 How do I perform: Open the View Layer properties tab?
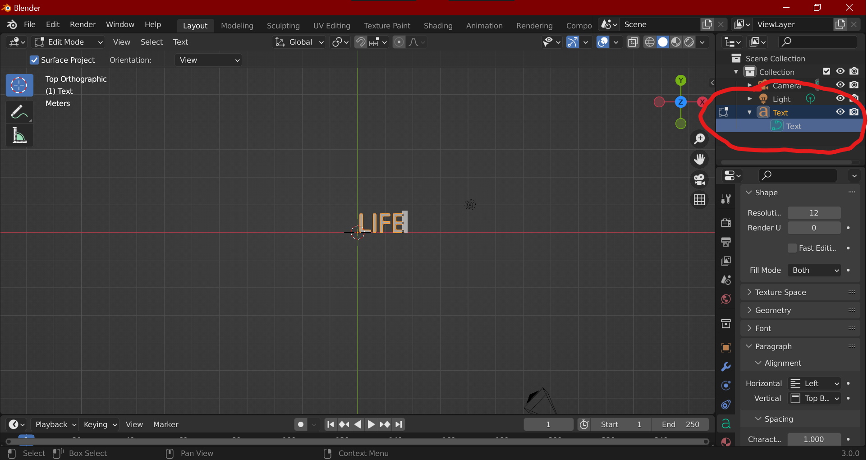[726, 261]
